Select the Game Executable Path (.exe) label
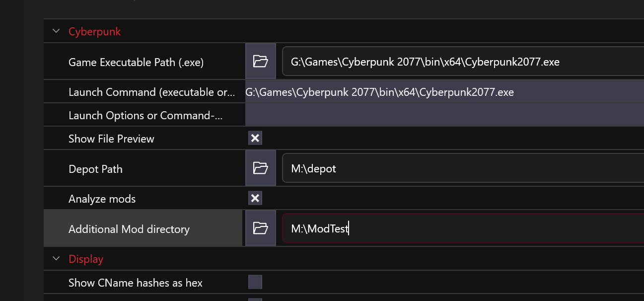The image size is (644, 301). click(x=136, y=62)
